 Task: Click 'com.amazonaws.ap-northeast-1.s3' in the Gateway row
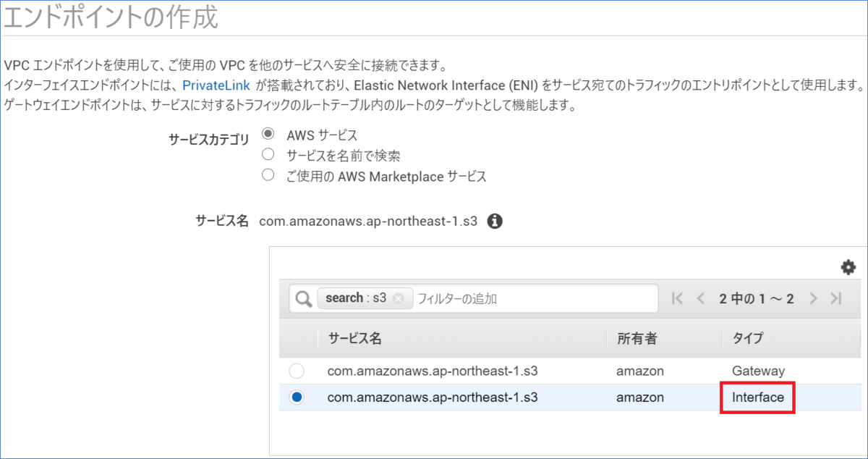pyautogui.click(x=433, y=371)
